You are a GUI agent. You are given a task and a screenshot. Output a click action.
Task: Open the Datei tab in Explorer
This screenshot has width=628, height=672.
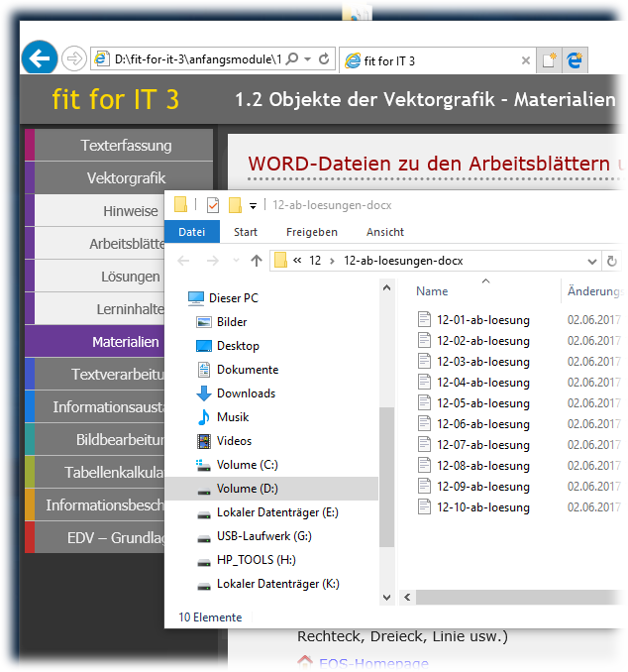191,232
